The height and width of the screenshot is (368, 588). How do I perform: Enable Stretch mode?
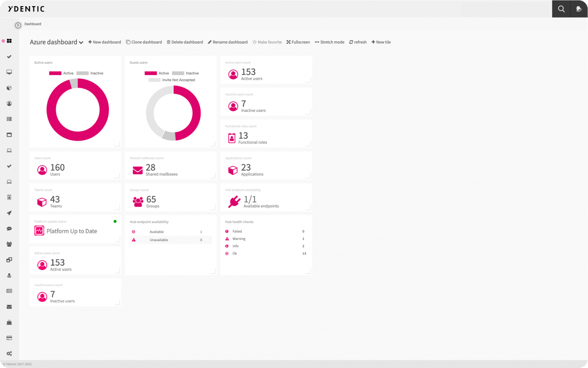[329, 42]
